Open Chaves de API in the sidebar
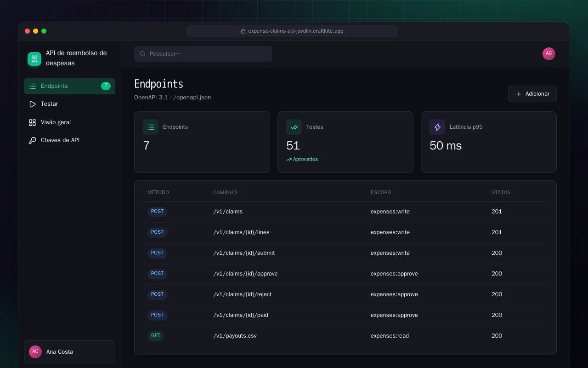Screen dimensions: 588x368 click(x=69, y=140)
